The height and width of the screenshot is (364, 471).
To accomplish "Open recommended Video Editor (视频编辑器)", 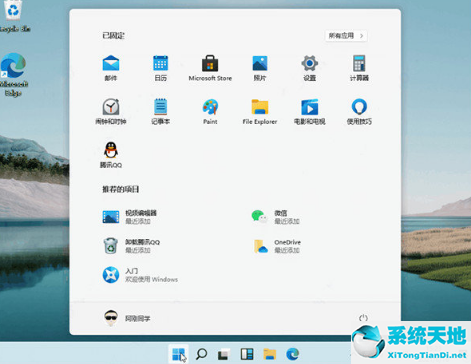I will (130, 217).
